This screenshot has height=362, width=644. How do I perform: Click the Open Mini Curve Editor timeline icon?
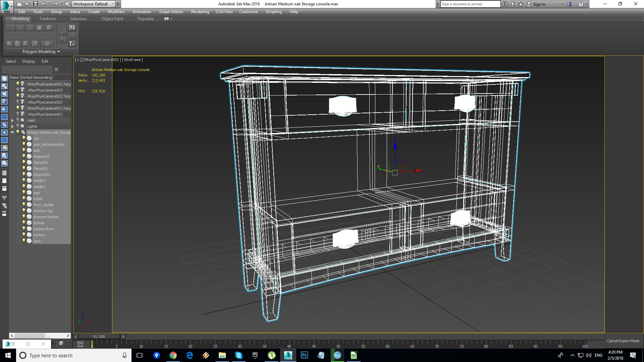(x=80, y=344)
